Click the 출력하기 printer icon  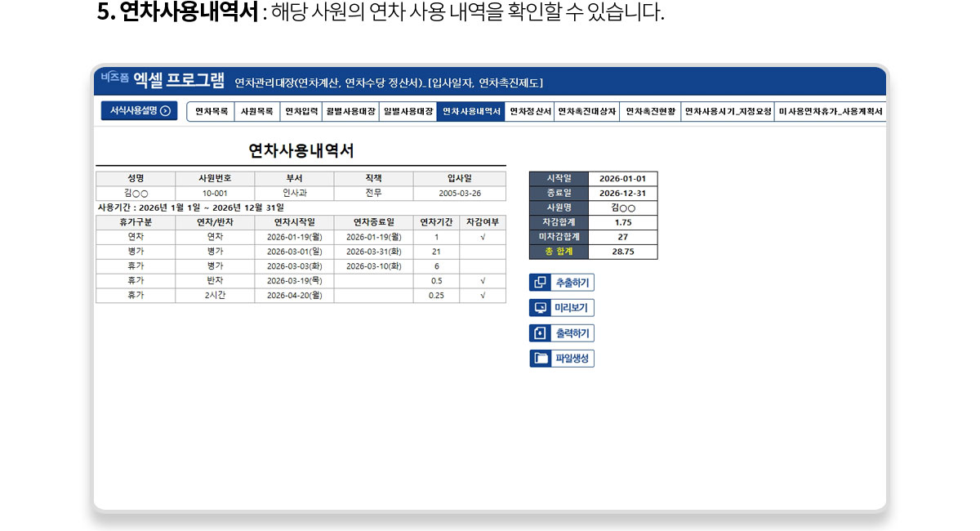coord(540,333)
